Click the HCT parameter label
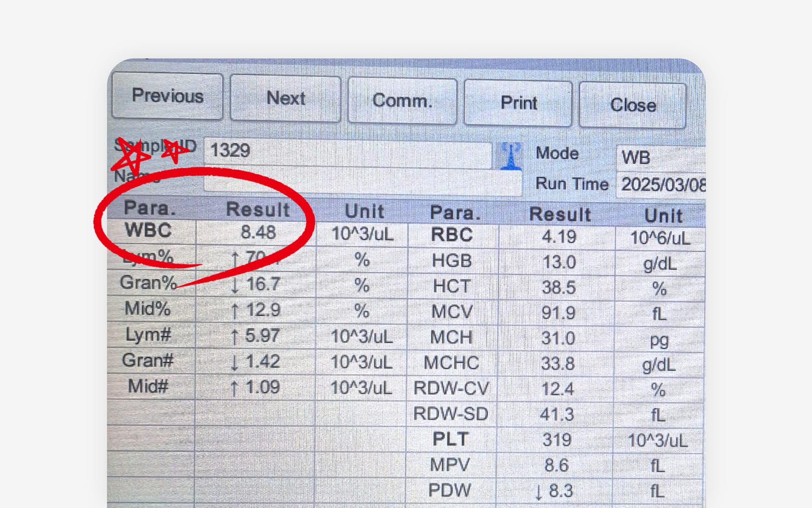The height and width of the screenshot is (508, 812). 452,286
